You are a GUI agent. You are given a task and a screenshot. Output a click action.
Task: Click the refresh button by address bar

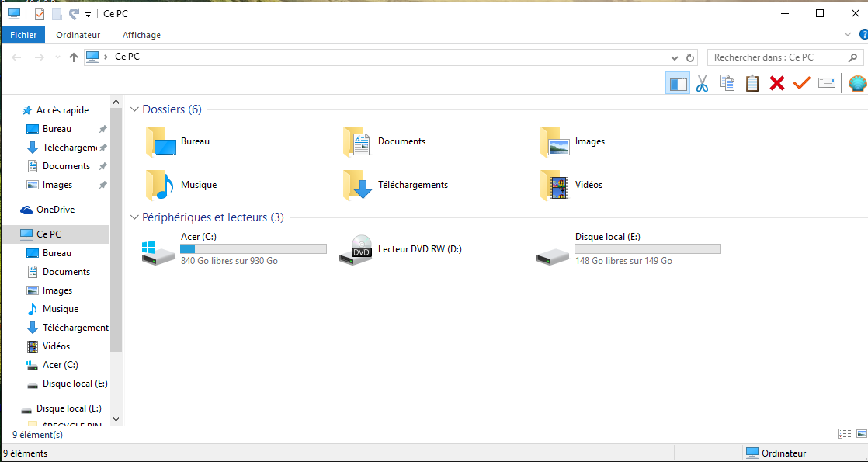coord(689,57)
